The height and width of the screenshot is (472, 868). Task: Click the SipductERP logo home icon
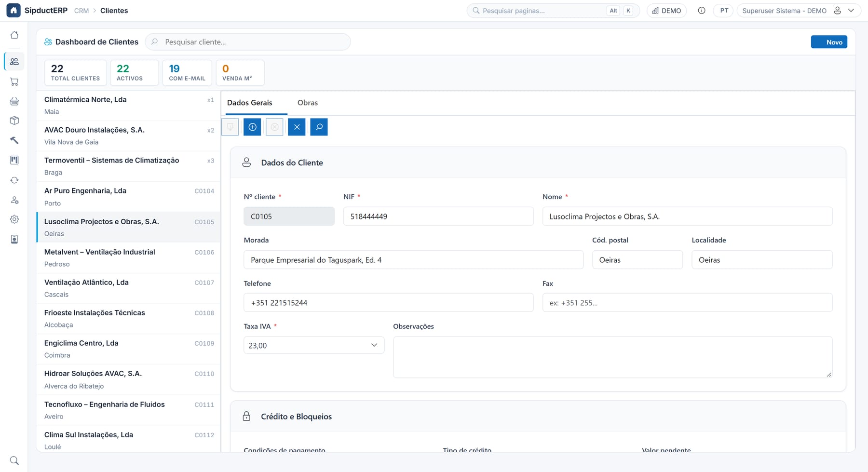tap(14, 11)
